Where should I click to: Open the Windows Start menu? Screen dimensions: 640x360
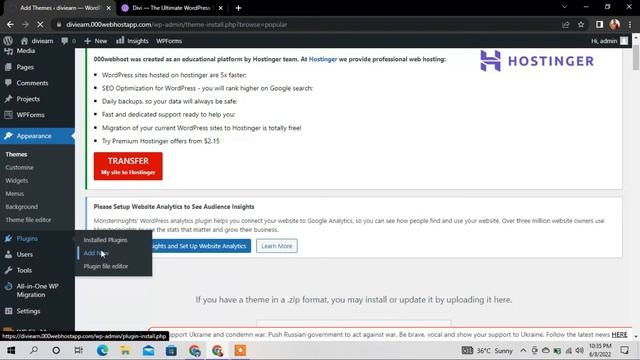11,350
